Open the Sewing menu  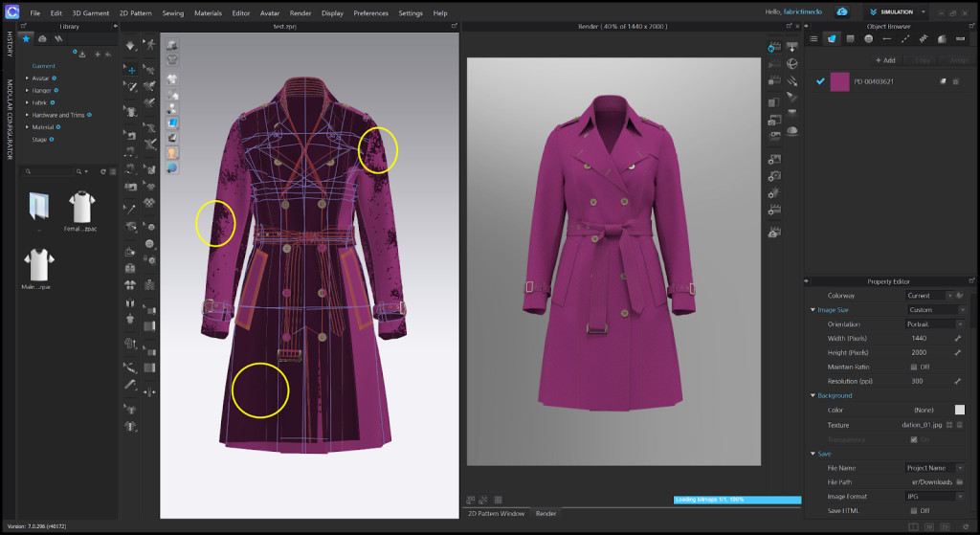173,13
